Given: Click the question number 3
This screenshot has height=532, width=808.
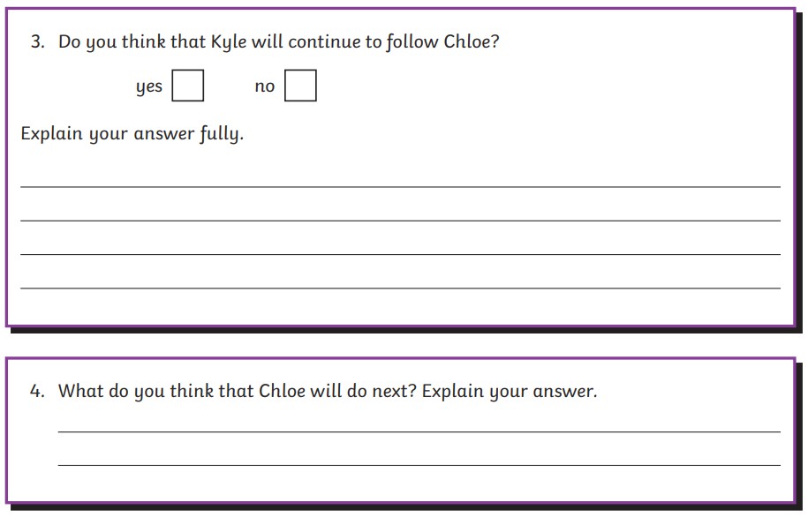Looking at the screenshot, I should [36, 42].
